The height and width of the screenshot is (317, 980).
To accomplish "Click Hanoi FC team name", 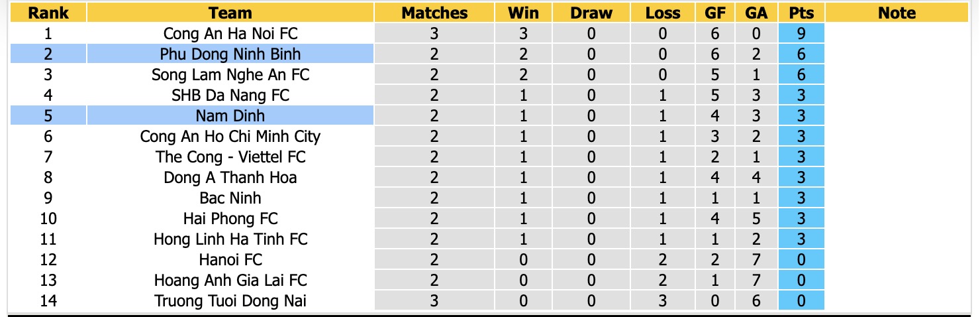I will click(230, 259).
